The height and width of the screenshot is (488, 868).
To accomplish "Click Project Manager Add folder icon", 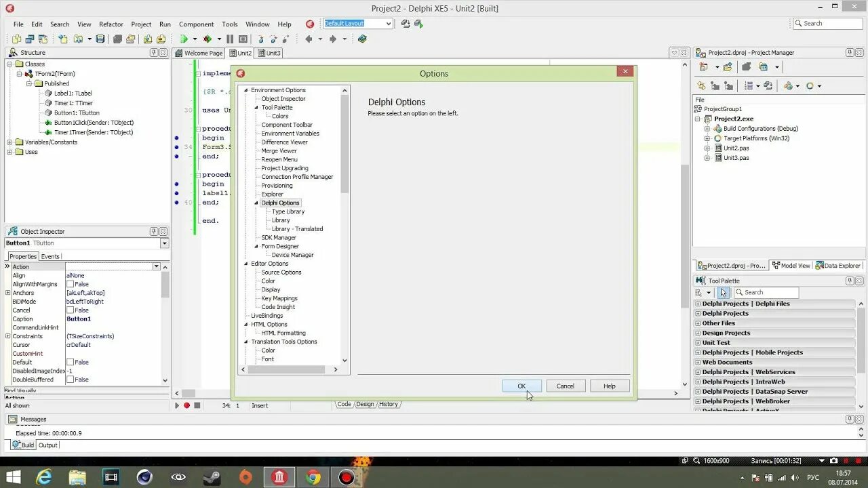I will point(728,67).
